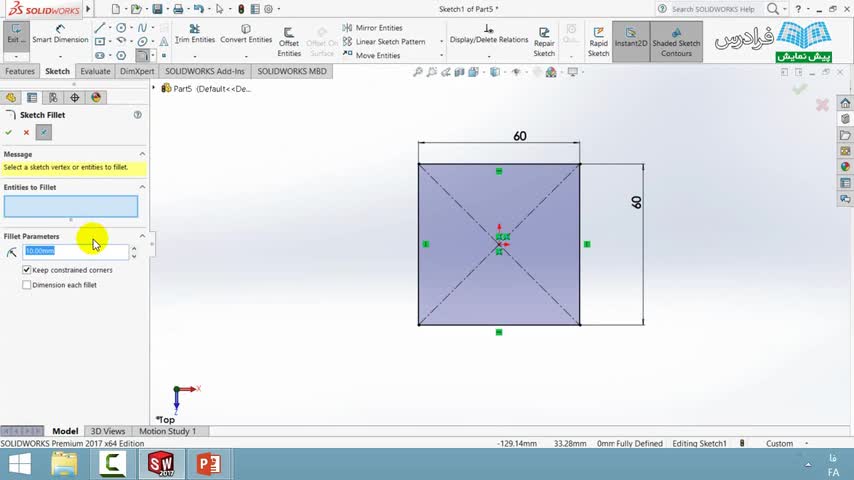Open the Motion Study 1 tab
854x480 pixels.
point(168,431)
